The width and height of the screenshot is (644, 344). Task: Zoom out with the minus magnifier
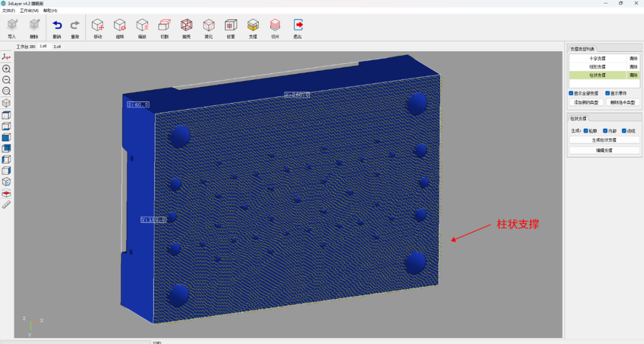coord(6,80)
